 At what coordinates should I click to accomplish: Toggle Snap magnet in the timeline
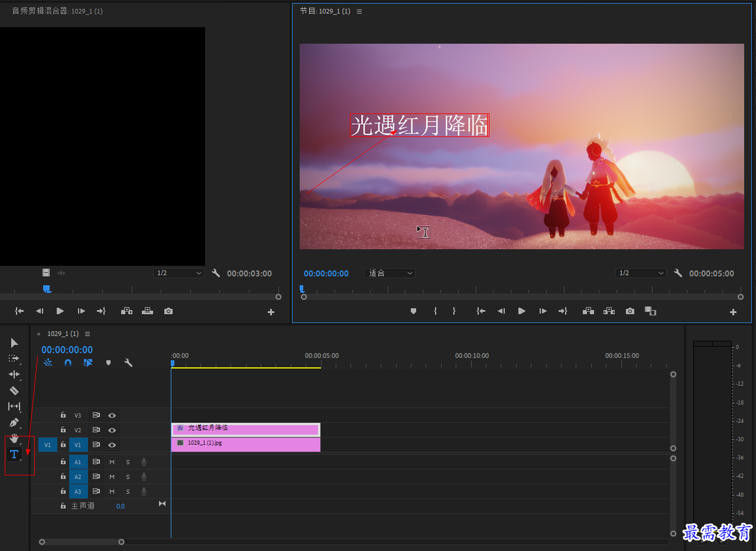68,363
